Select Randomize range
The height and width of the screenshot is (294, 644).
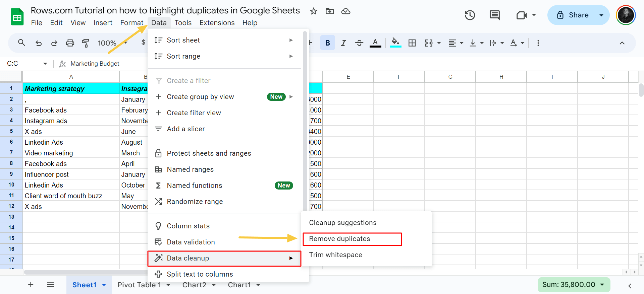(224, 202)
